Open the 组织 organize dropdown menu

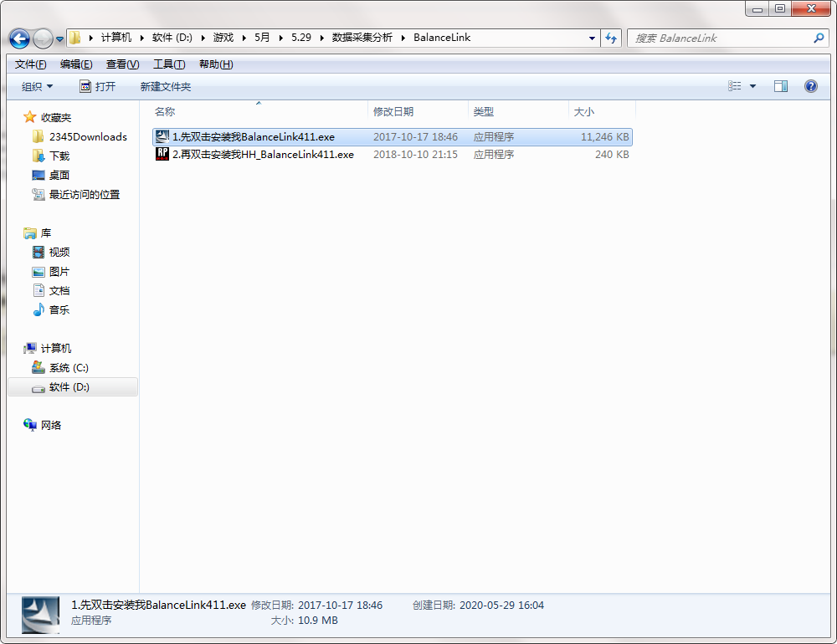coord(37,86)
